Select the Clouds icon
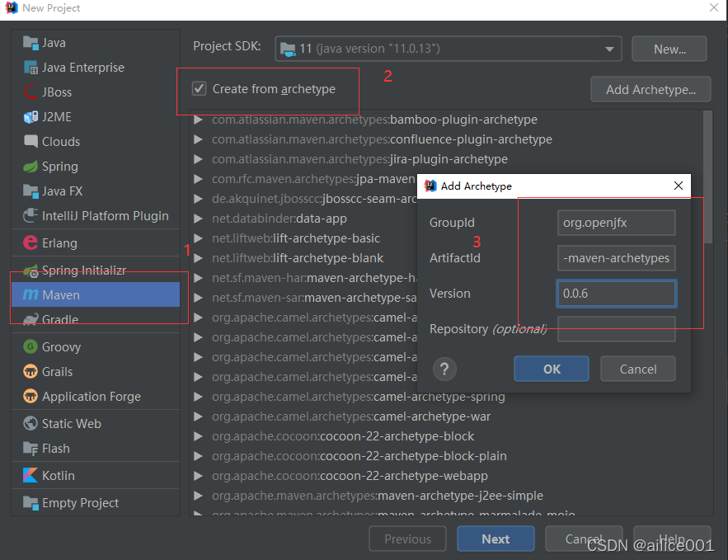The height and width of the screenshot is (560, 728). [x=31, y=141]
